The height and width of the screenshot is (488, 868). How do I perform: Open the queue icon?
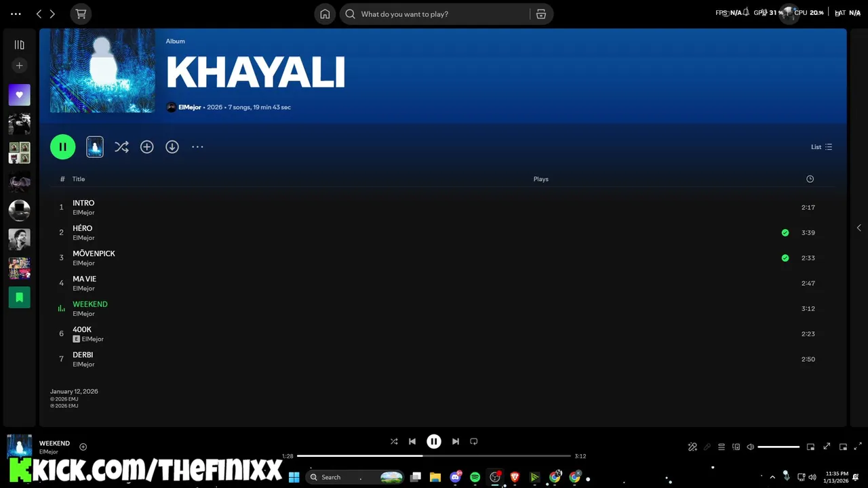tap(722, 447)
